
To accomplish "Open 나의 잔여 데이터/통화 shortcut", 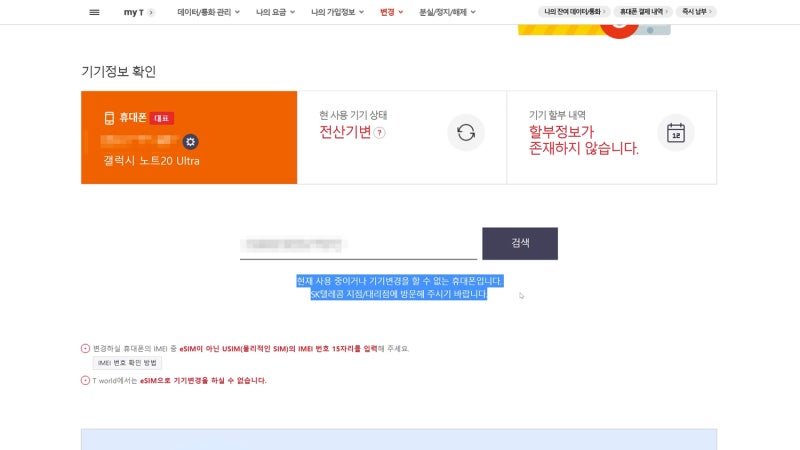I will click(574, 12).
